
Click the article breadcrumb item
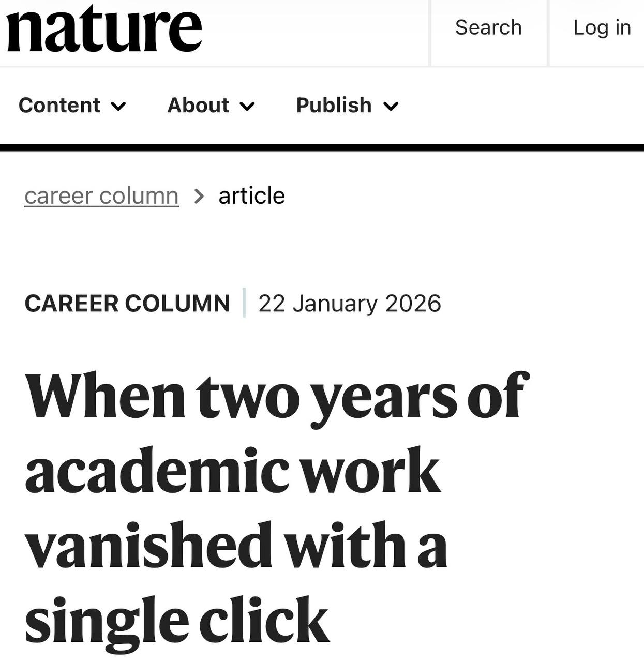(251, 196)
